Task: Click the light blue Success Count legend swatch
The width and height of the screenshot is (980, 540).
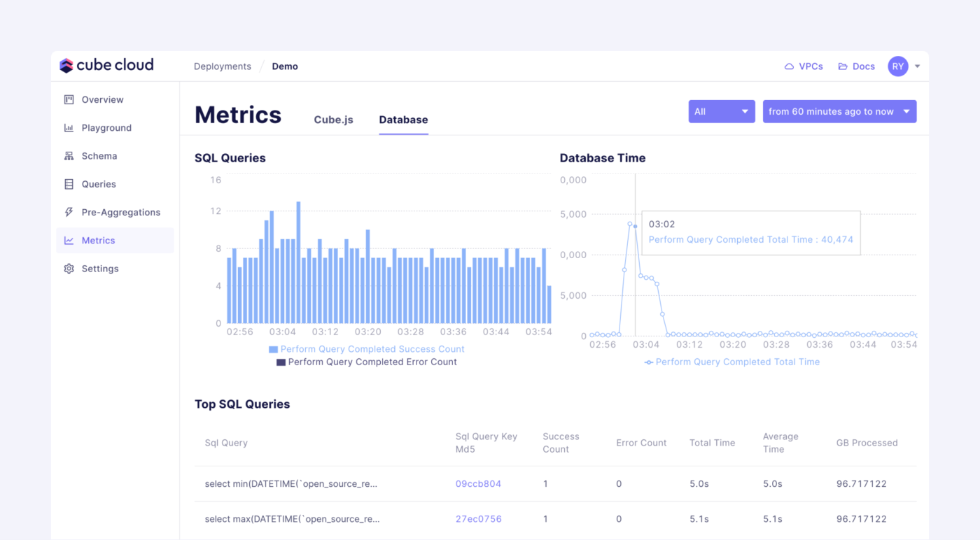Action: (274, 349)
